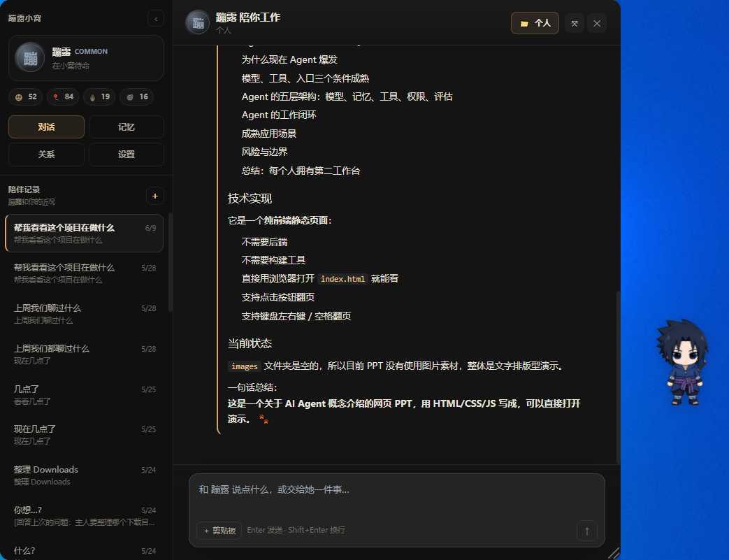Image resolution: width=729 pixels, height=560 pixels.
Task: Click the chibi ninja desktop pet
Action: pos(682,363)
